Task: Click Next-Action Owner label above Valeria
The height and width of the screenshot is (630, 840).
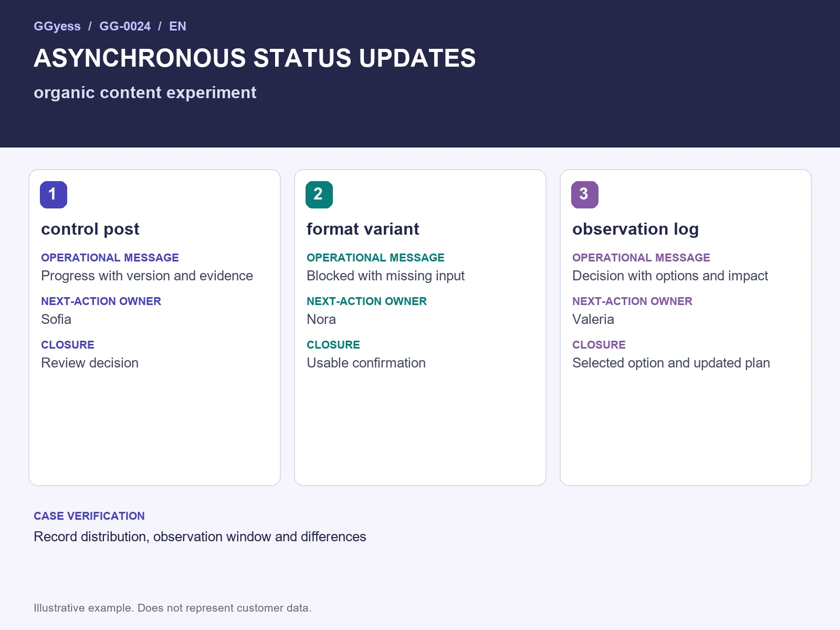Action: pos(632,301)
